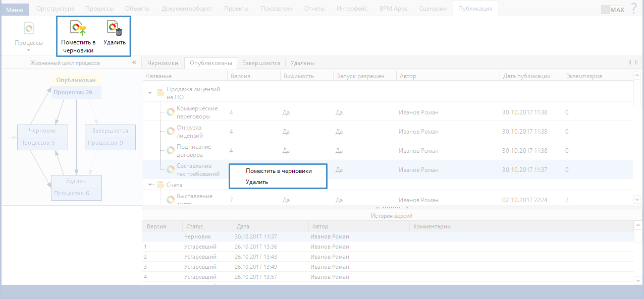
Task: Click the 'Счета' folder icon
Action: tap(160, 185)
